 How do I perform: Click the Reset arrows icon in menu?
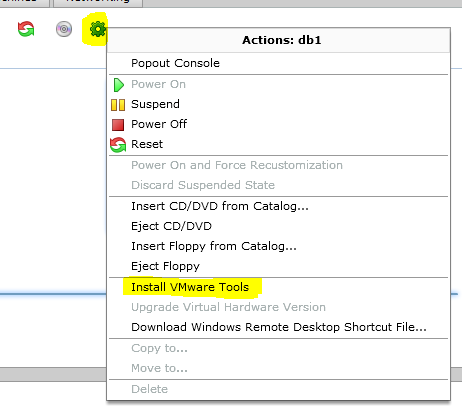[118, 145]
